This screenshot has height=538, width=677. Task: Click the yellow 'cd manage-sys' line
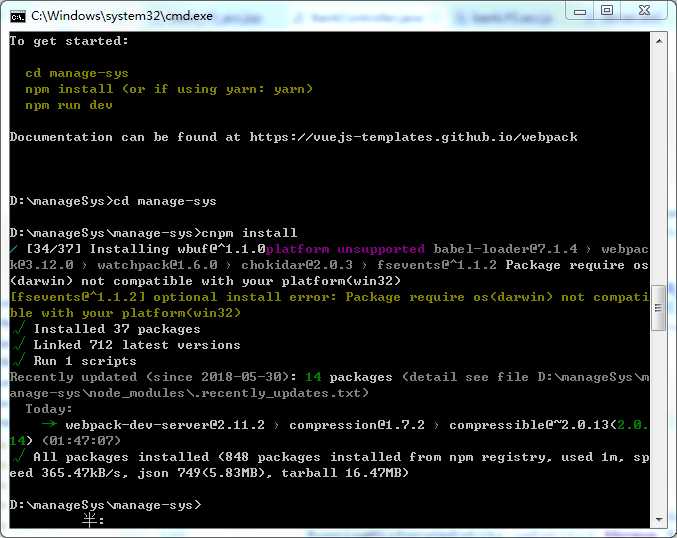click(77, 73)
